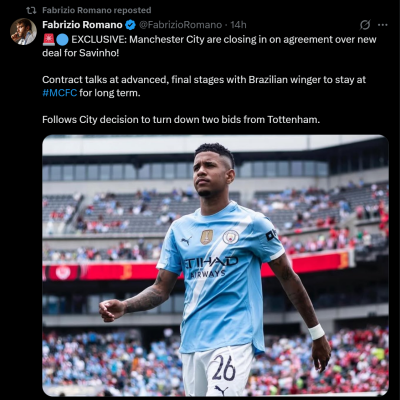Click the red siren emoji
Screen dimensions: 400x400
[x=48, y=40]
